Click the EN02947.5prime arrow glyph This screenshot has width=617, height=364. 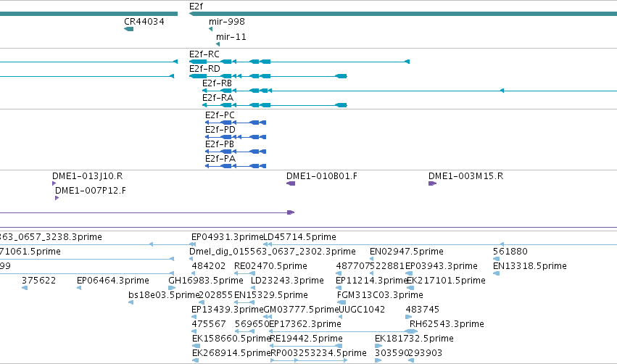[x=371, y=259]
